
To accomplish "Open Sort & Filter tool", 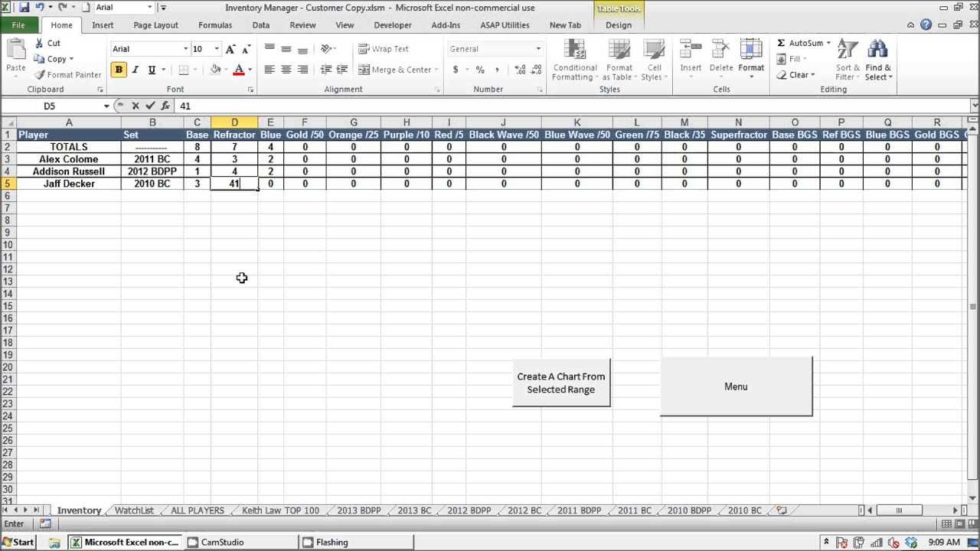I will click(x=848, y=51).
